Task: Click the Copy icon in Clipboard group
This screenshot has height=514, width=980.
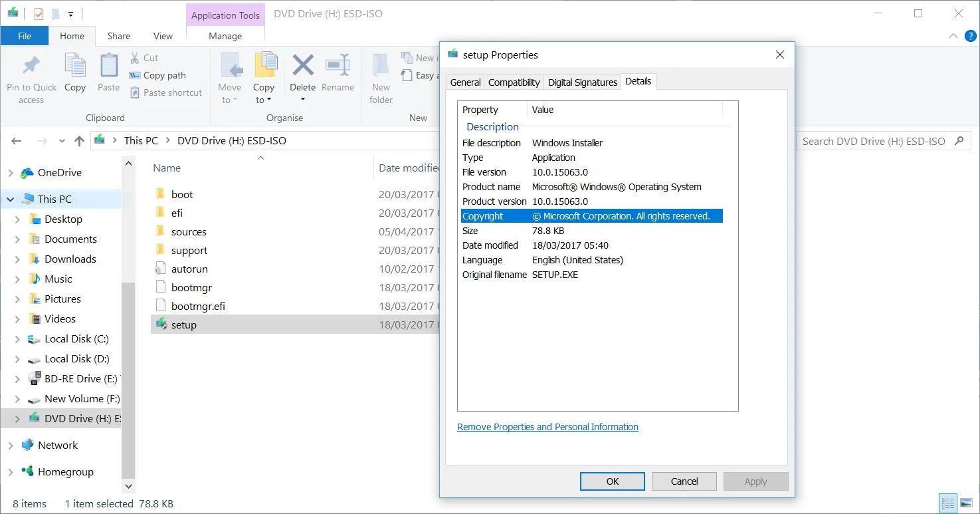Action: [75, 66]
